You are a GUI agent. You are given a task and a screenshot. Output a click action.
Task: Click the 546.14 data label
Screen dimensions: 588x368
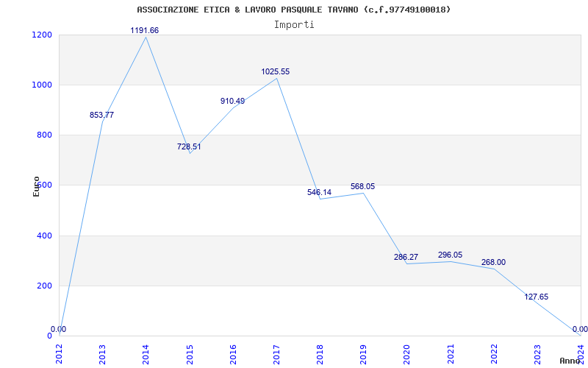click(x=320, y=192)
